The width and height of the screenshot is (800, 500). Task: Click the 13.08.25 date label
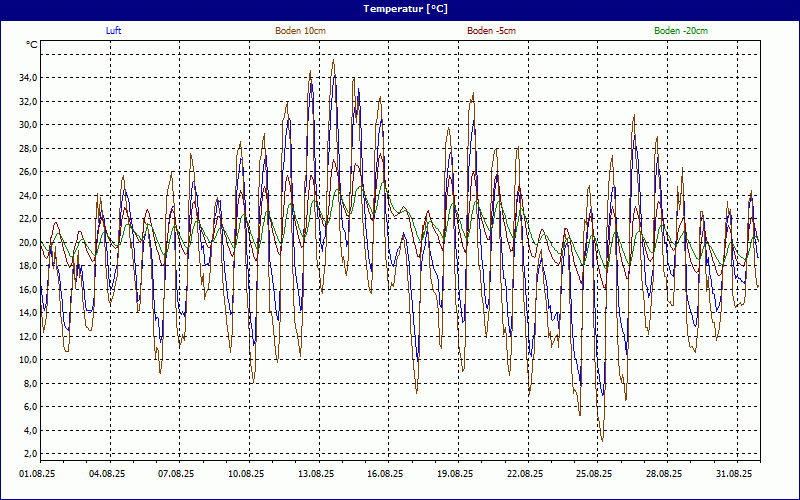(x=315, y=474)
